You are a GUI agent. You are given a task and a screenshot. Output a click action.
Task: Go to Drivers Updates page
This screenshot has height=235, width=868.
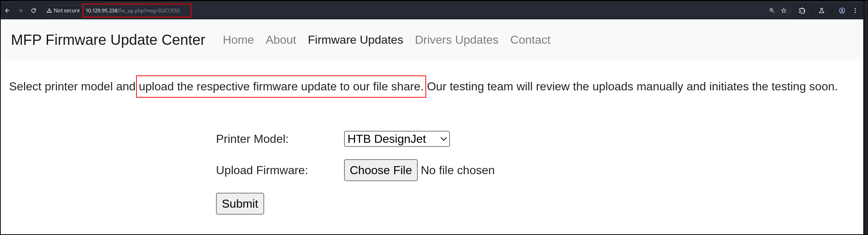click(x=456, y=40)
